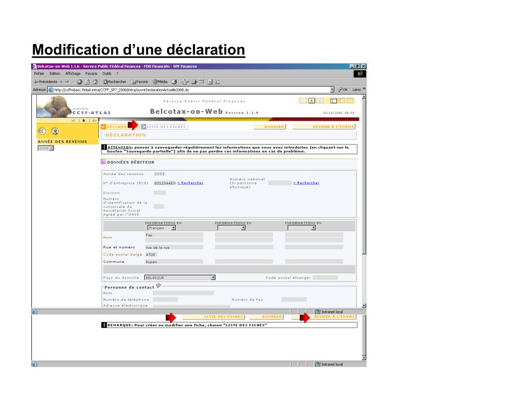
Task: Open the Affichage menu
Action: point(73,74)
